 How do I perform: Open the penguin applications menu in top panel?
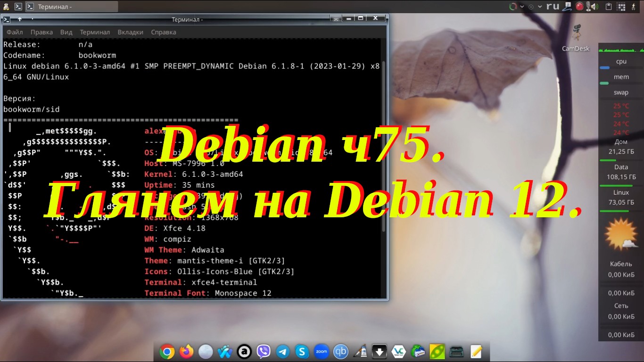[x=5, y=6]
